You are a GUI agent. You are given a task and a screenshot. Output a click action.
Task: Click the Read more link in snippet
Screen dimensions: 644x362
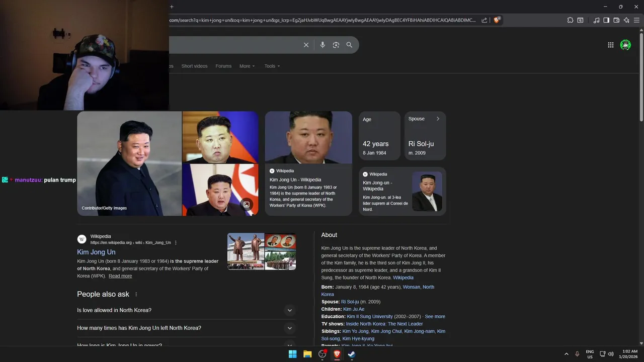[x=120, y=276]
